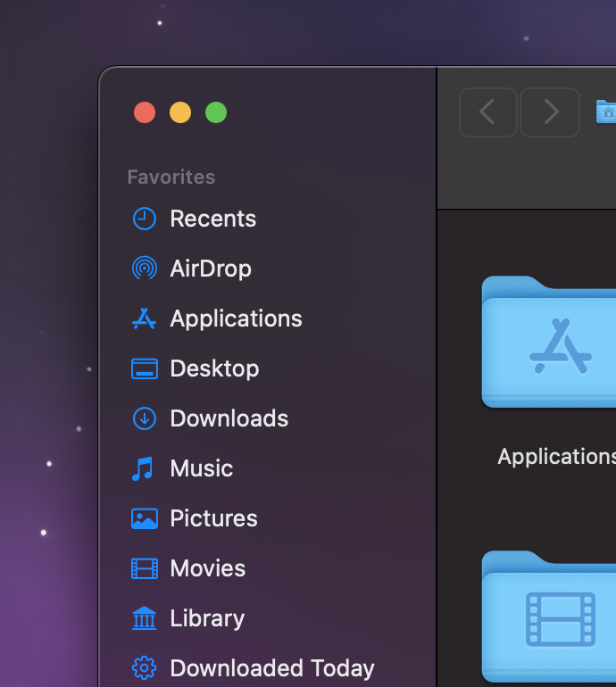Close the Finder window with red button
This screenshot has height=687, width=616.
145,112
